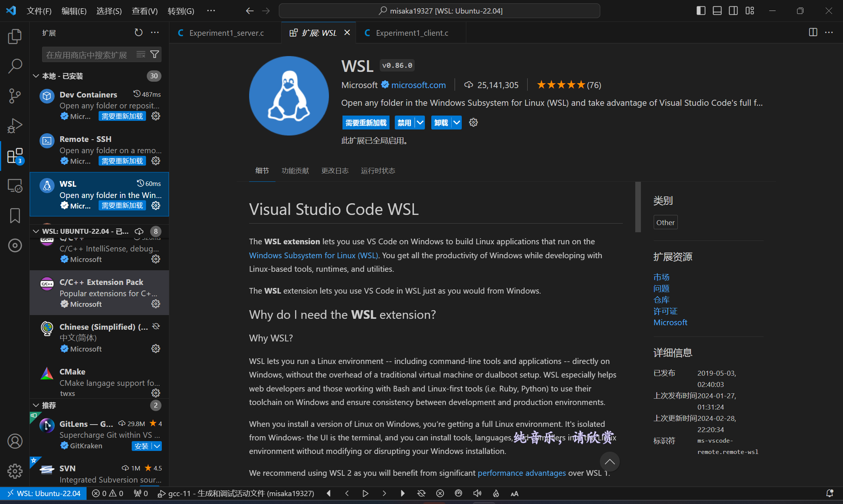843x504 pixels.
Task: Refresh the extensions list
Action: (x=138, y=33)
